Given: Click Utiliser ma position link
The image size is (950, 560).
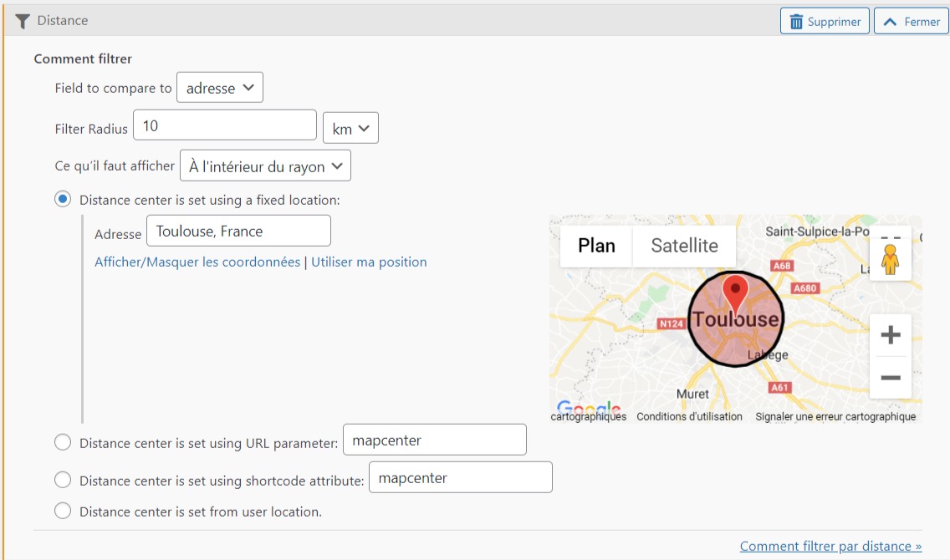Looking at the screenshot, I should (369, 262).
